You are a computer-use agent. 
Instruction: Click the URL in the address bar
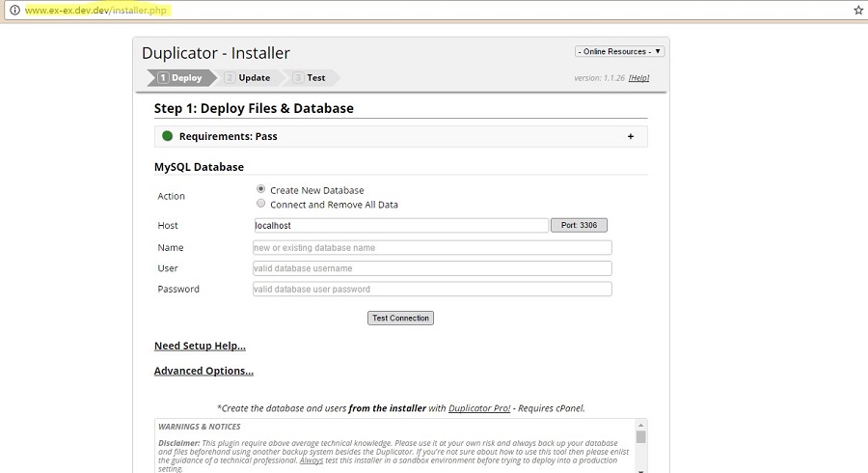click(x=95, y=10)
